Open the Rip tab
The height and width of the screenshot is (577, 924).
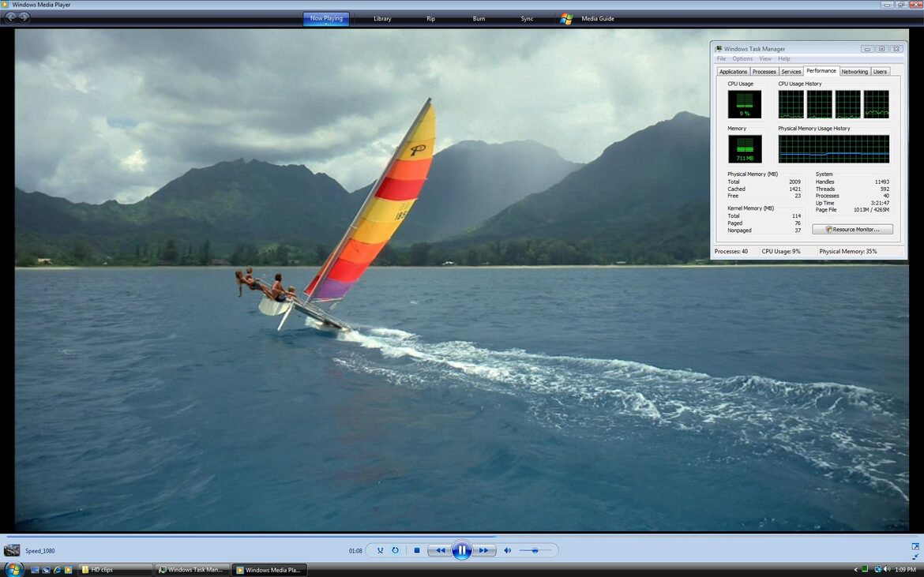tap(430, 18)
